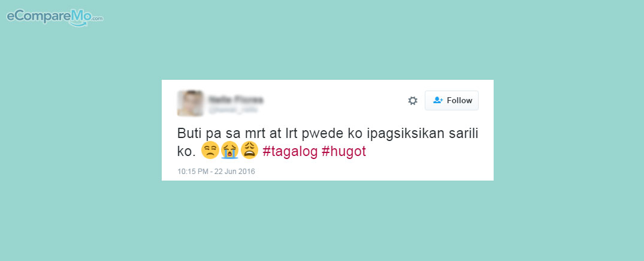Open the tweet's gear settings icon
The image size is (644, 261).
pos(412,100)
